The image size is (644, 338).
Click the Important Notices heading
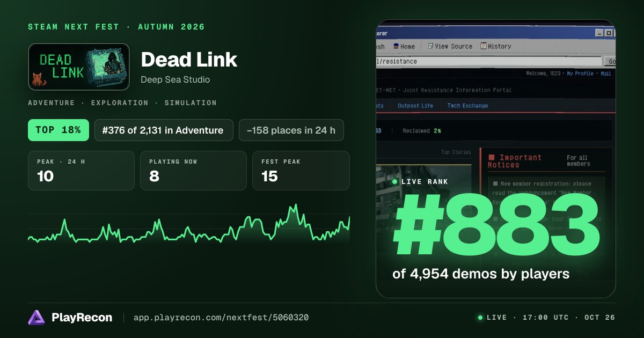click(x=515, y=161)
